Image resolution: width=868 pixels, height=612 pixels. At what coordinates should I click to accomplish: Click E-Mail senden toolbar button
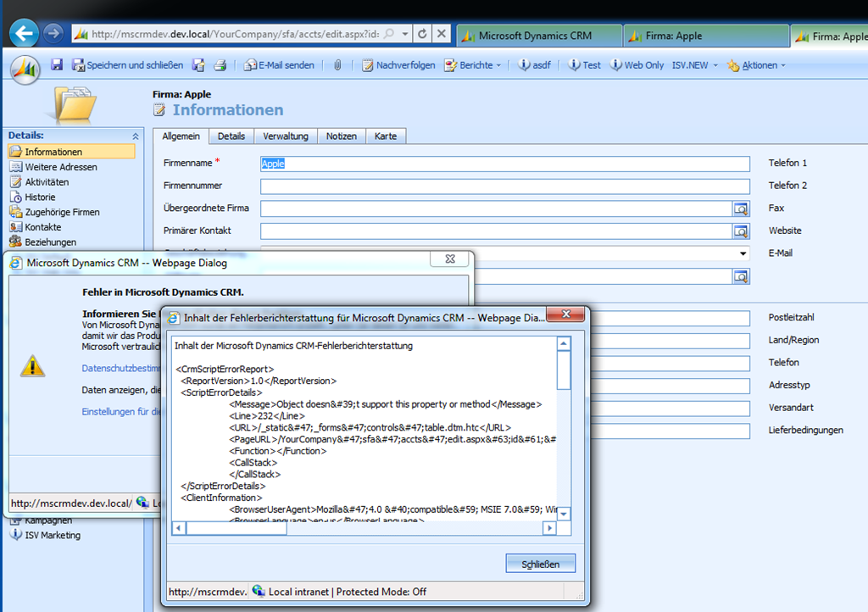[x=279, y=65]
